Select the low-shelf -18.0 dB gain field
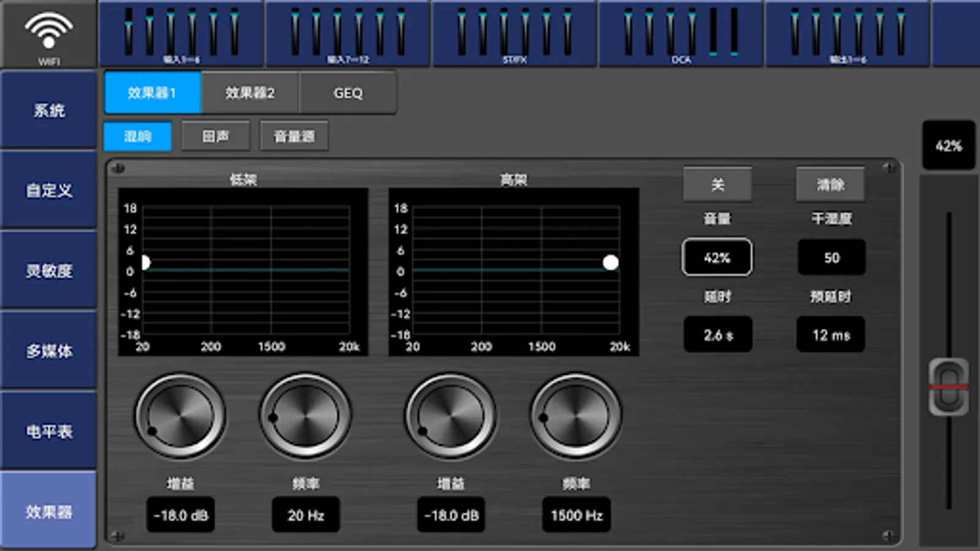This screenshot has width=980, height=551. point(181,515)
